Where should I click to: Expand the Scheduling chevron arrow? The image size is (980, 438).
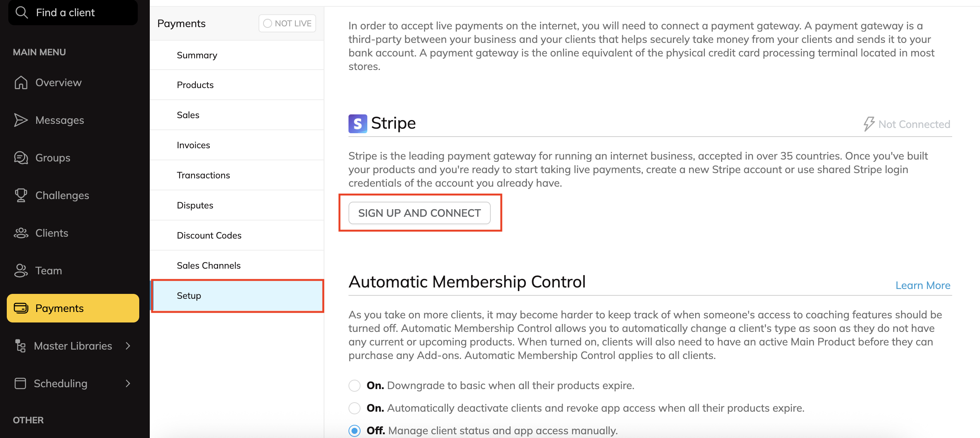tap(128, 383)
